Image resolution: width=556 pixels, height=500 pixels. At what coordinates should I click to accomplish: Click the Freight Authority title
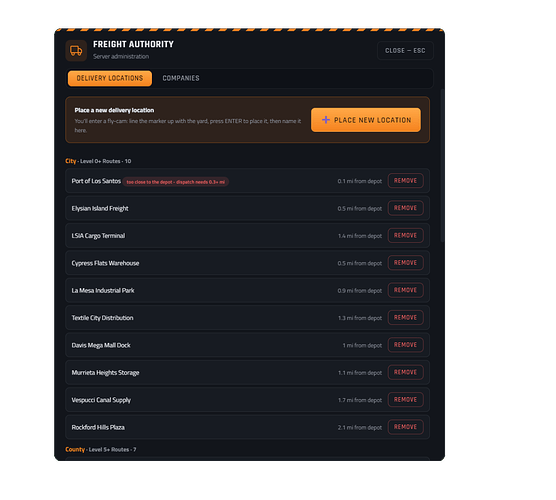133,44
